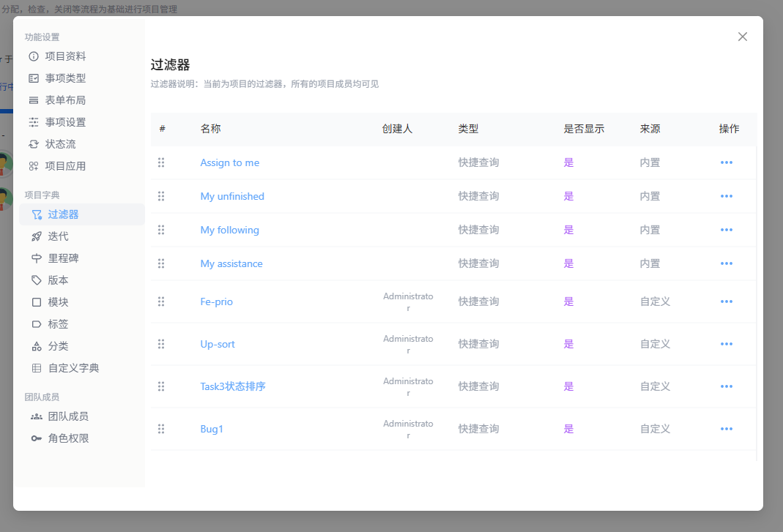783x532 pixels.
Task: Open more actions for My unfinished
Action: pos(727,196)
